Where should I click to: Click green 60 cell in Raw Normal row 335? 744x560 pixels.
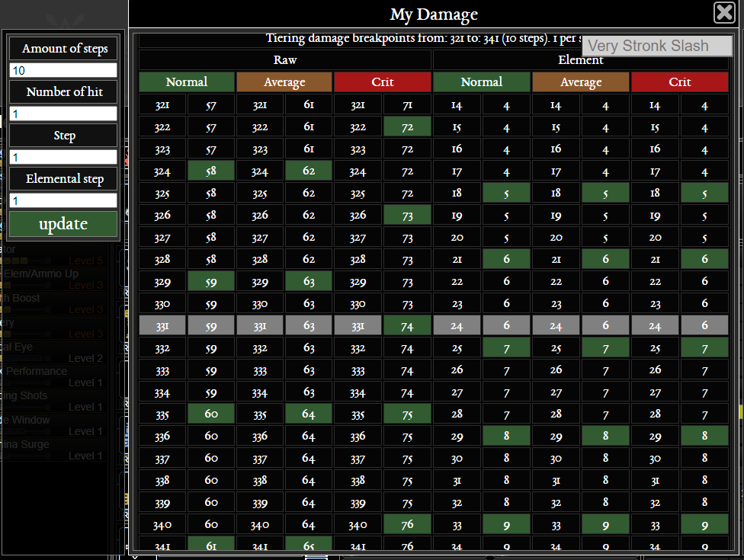tap(210, 414)
